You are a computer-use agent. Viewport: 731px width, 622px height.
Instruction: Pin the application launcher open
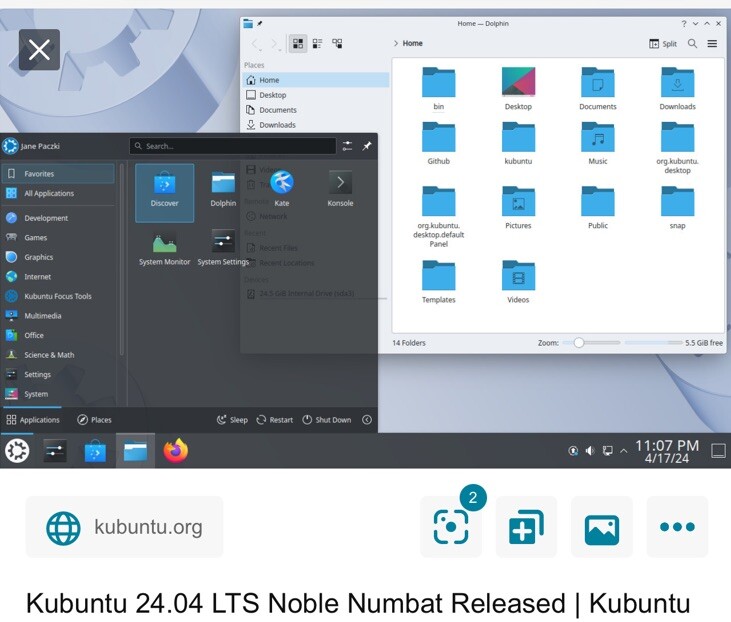[367, 146]
